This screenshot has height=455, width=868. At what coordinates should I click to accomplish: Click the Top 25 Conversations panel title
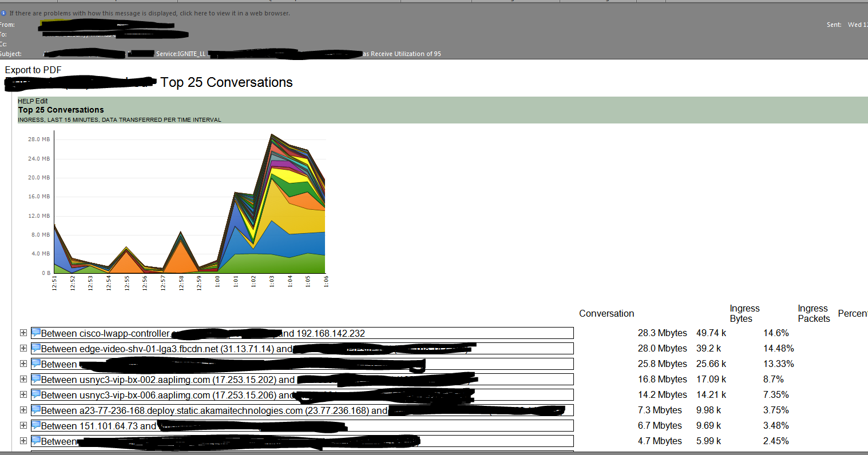[61, 110]
